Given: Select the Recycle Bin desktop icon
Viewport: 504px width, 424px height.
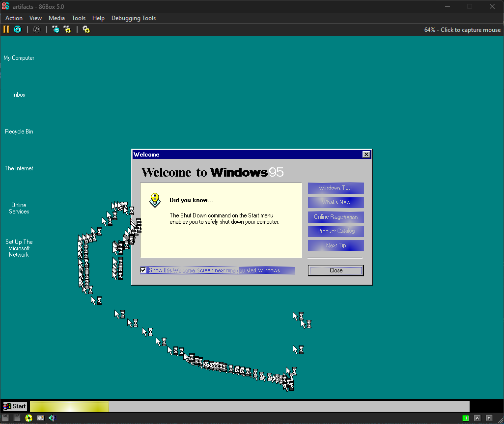Looking at the screenshot, I should 19,132.
